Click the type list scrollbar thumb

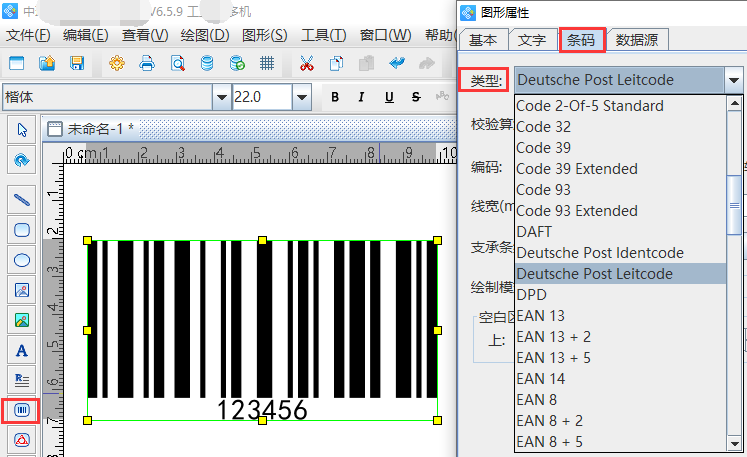pos(734,205)
